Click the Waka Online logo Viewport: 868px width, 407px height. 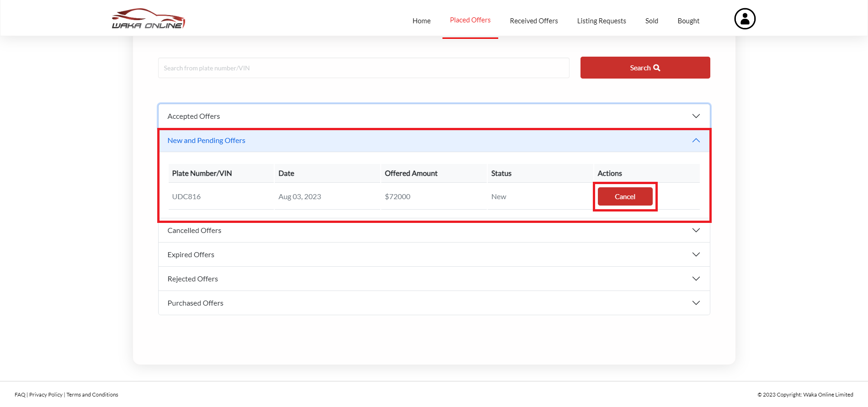point(149,19)
